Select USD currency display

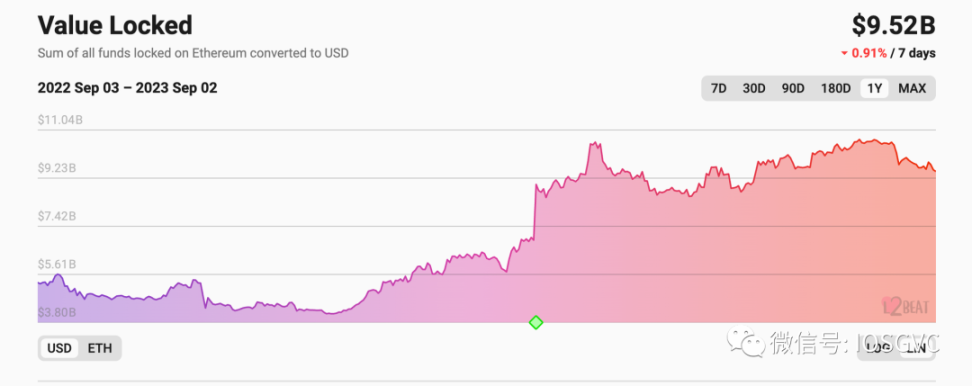[60, 348]
